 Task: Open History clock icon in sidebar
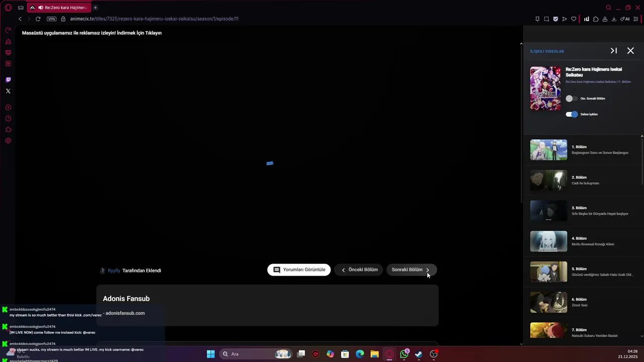point(8,119)
